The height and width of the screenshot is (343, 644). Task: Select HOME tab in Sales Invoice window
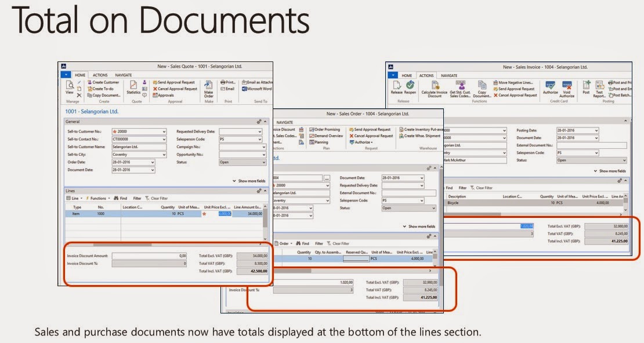pyautogui.click(x=407, y=75)
